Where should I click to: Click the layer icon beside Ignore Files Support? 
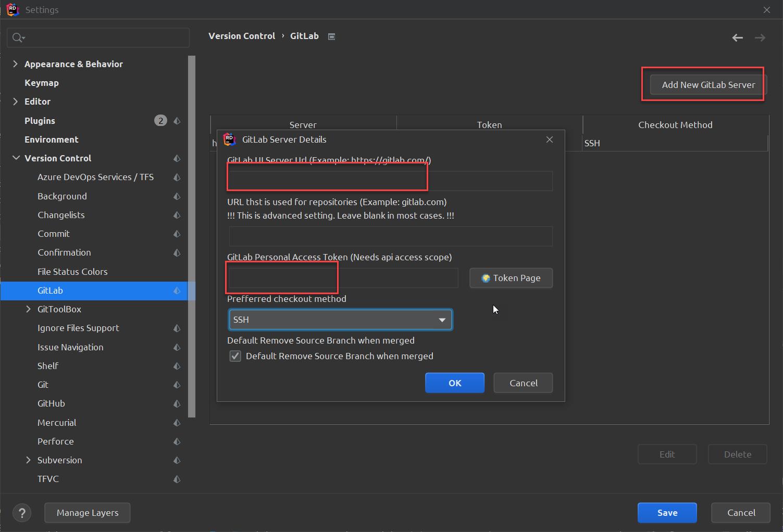pyautogui.click(x=177, y=328)
